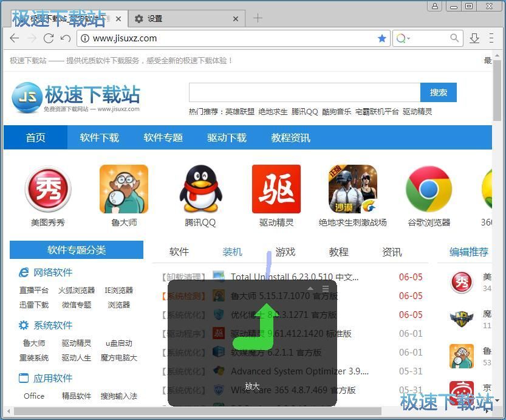
Task: Open the 系统软件 category heading
Action: 53,325
